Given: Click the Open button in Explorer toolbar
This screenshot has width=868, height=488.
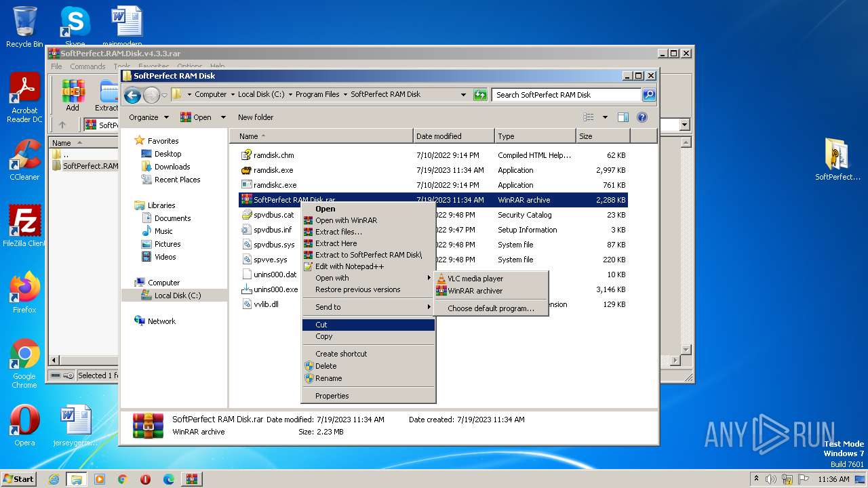Looking at the screenshot, I should (x=197, y=117).
